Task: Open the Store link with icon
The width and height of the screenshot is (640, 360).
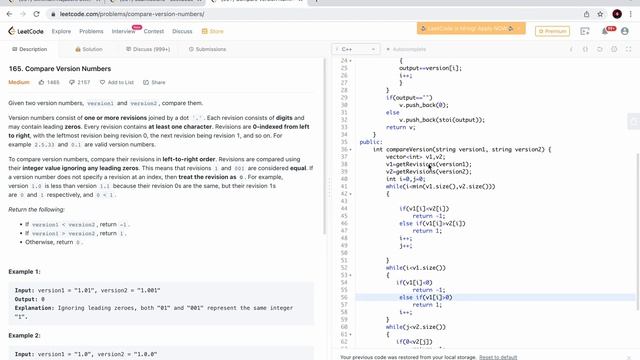Action: pos(213,31)
